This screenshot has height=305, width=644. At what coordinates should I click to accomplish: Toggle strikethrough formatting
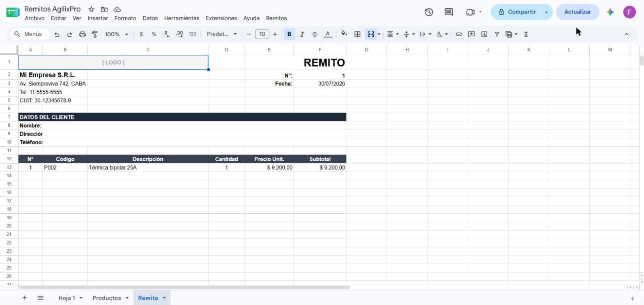315,34
